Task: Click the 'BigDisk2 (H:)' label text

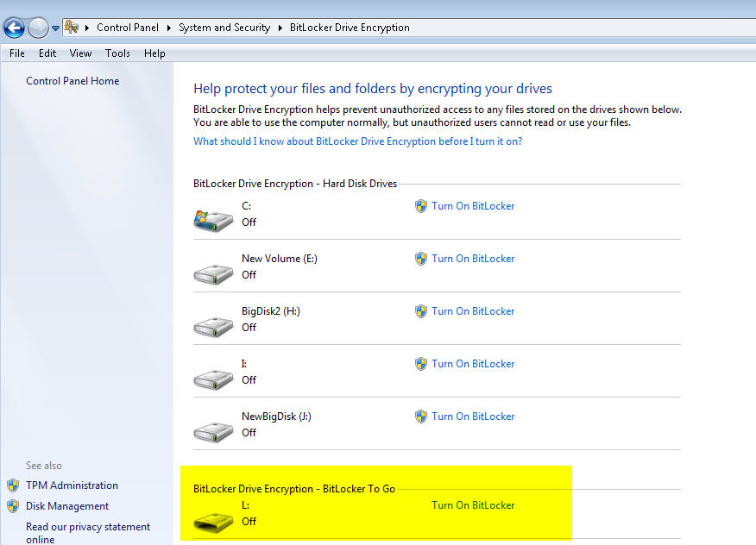Action: [270, 310]
